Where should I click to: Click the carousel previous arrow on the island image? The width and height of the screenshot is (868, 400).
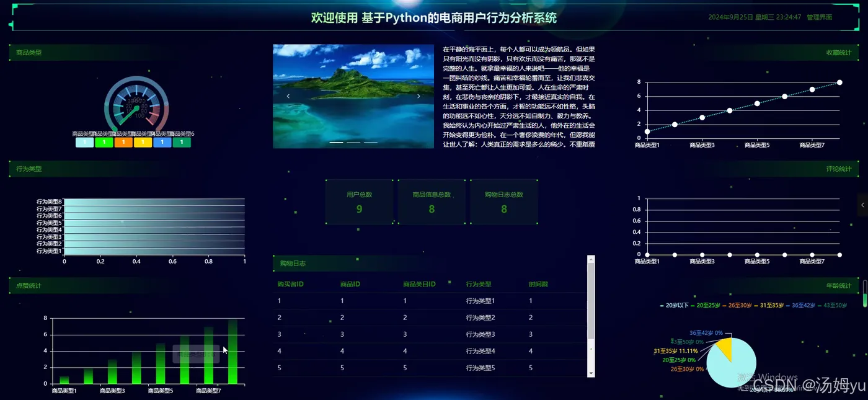(x=288, y=96)
